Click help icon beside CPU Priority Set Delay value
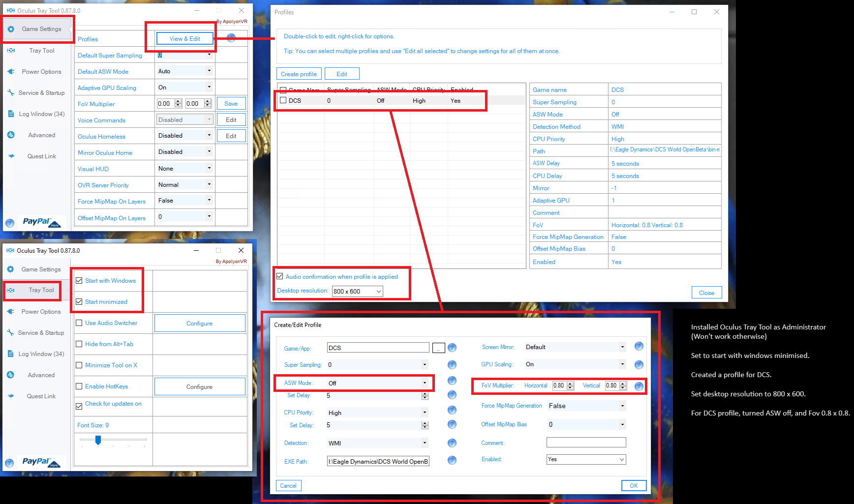854x504 pixels. coord(452,424)
